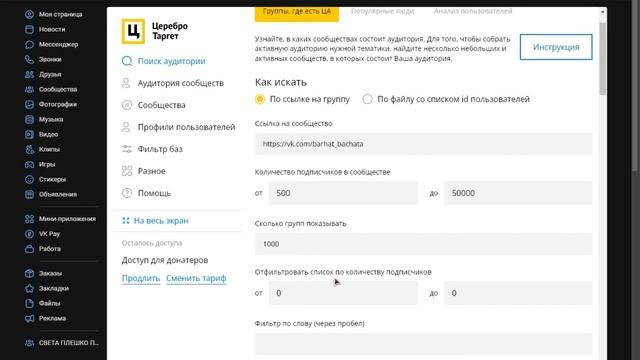Screen dimensions: 640x360
Task: Click 'Как искать' heading text
Action: tap(281, 82)
